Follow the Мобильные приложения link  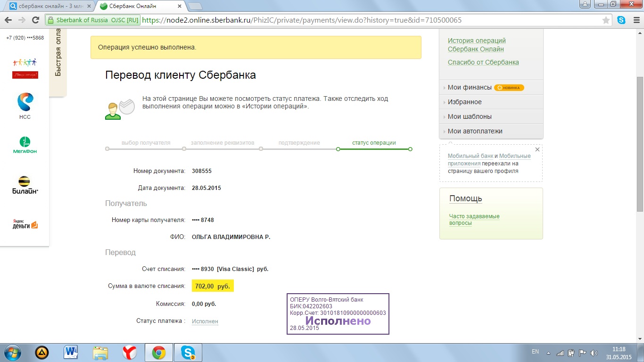tap(489, 160)
